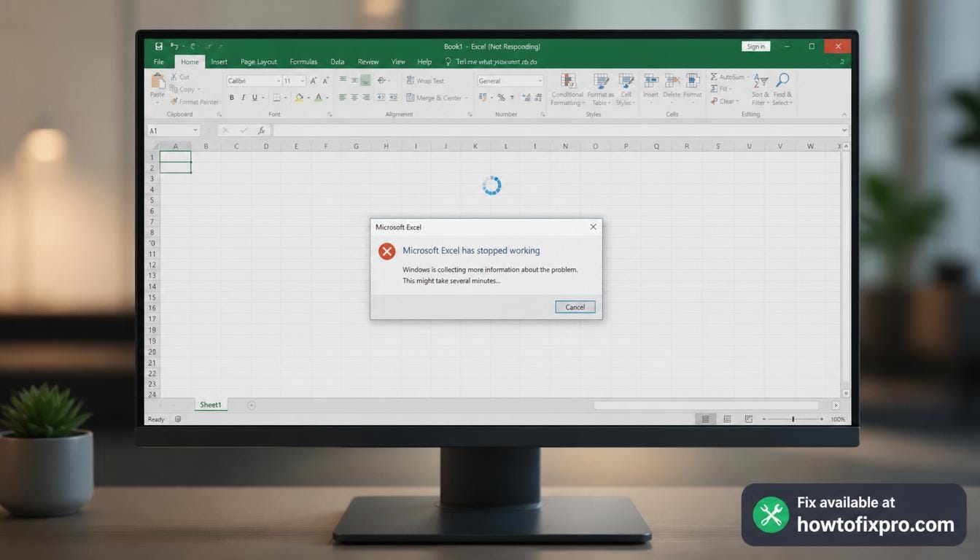Toggle Align Left for the cell

pos(343,97)
